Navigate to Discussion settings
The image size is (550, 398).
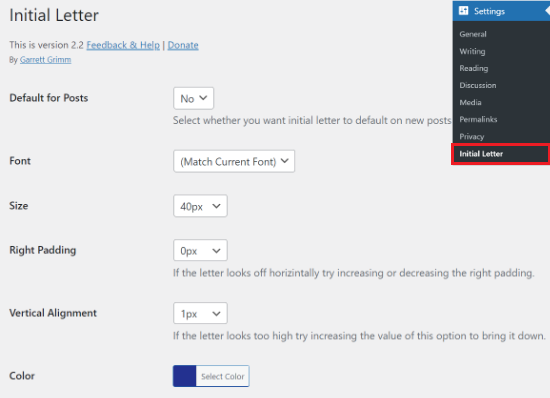pyautogui.click(x=478, y=85)
